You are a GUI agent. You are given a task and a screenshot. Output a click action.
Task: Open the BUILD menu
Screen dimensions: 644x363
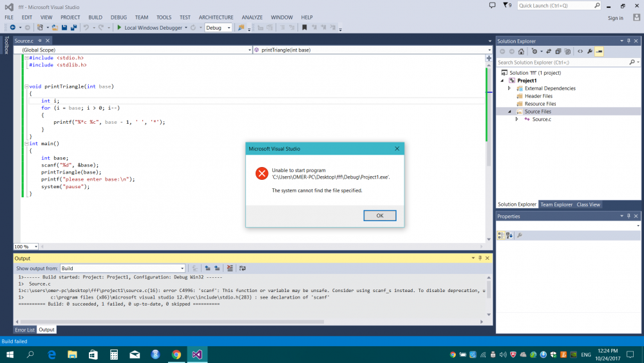coord(95,17)
